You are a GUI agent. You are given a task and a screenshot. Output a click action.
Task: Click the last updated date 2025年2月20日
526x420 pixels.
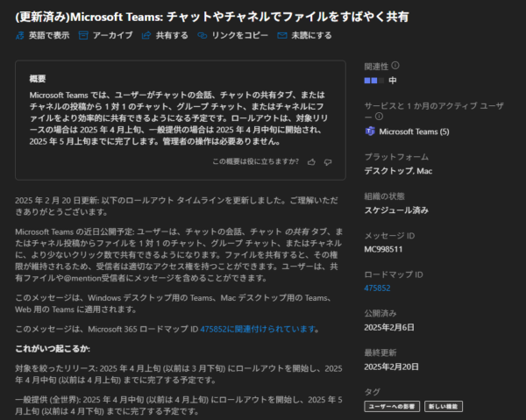[392, 367]
